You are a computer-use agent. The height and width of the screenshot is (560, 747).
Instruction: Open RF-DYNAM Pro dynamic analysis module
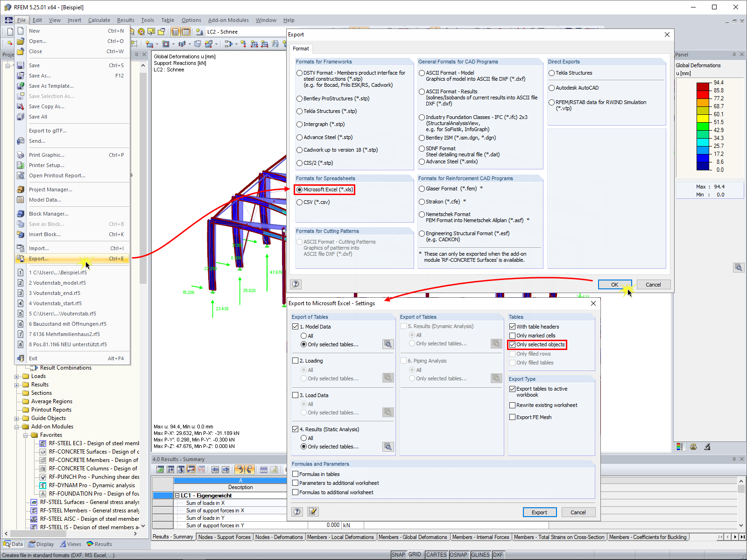43,485
